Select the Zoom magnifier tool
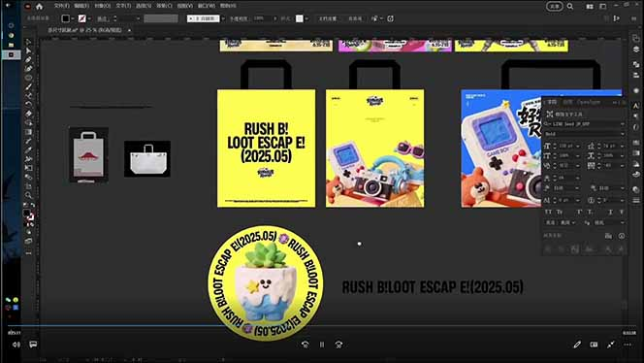The height and width of the screenshot is (363, 644). tap(28, 195)
